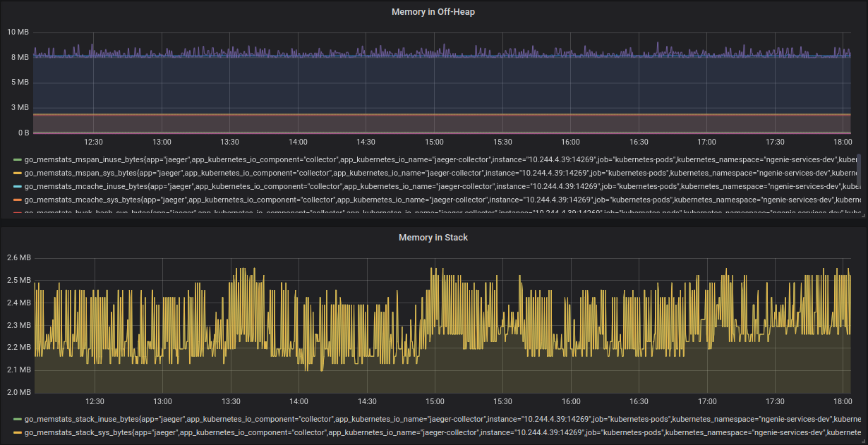Click the 5 MB y-axis label
The image size is (868, 445).
pos(20,83)
